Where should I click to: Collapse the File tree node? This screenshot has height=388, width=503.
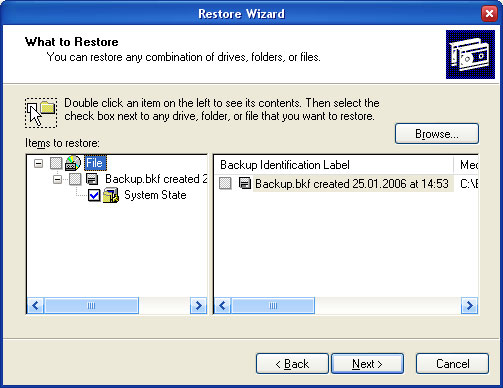pos(39,163)
